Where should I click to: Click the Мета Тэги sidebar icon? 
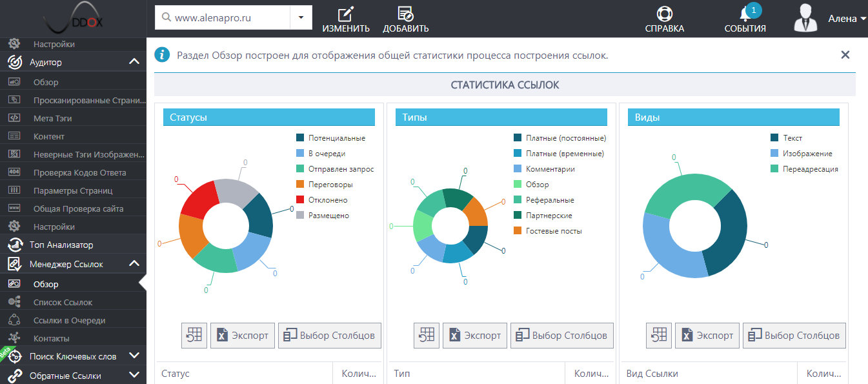tap(14, 118)
